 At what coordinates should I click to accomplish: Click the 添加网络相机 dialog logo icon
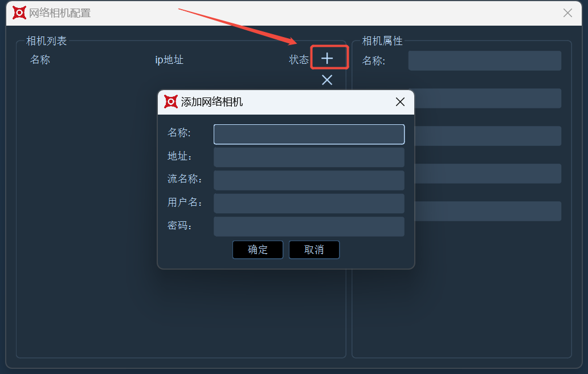pos(170,101)
